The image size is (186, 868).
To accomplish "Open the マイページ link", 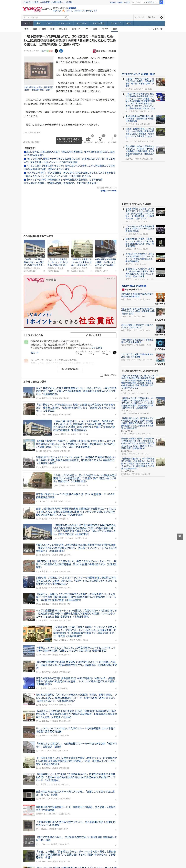I will (139, 18).
